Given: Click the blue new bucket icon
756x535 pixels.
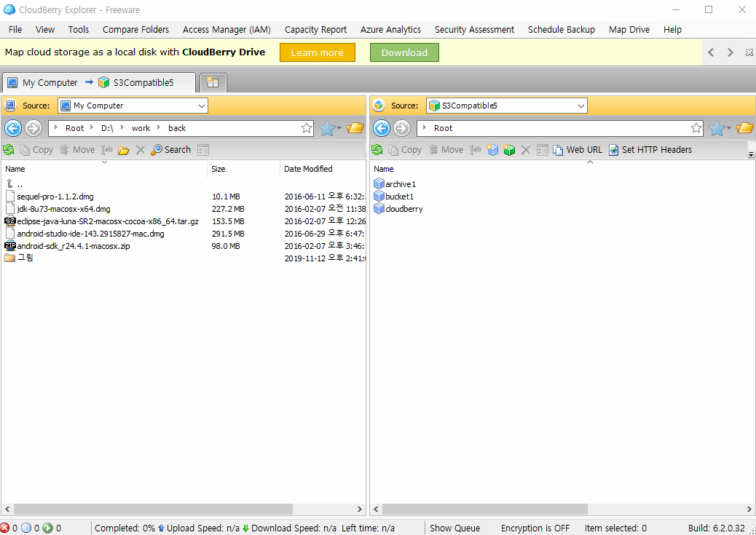Looking at the screenshot, I should tap(492, 150).
